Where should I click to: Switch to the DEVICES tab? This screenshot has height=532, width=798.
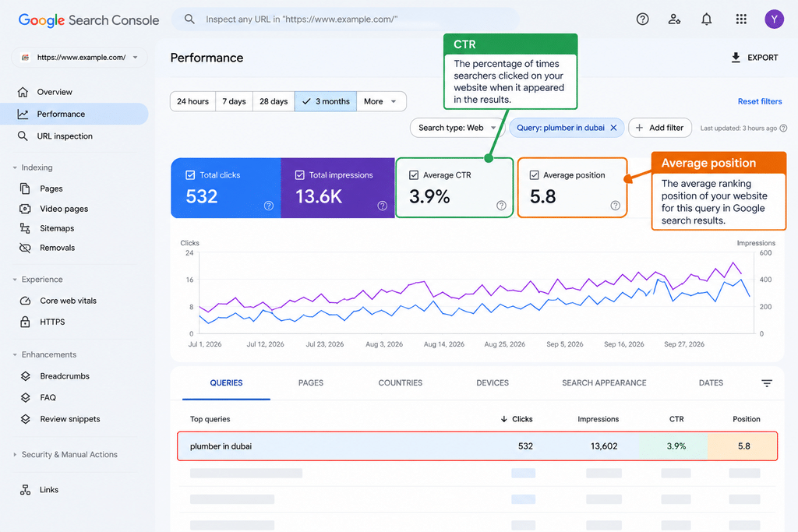493,383
